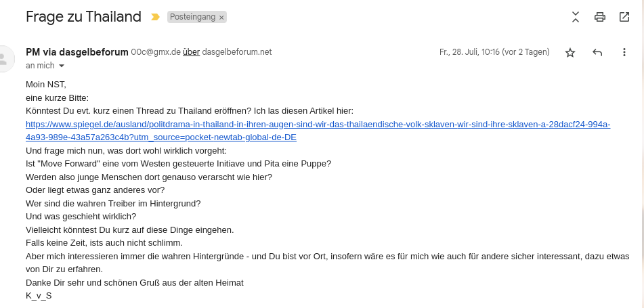This screenshot has height=308, width=644.
Task: Click sender name "PM via dasgelbeforum"
Action: click(x=77, y=52)
